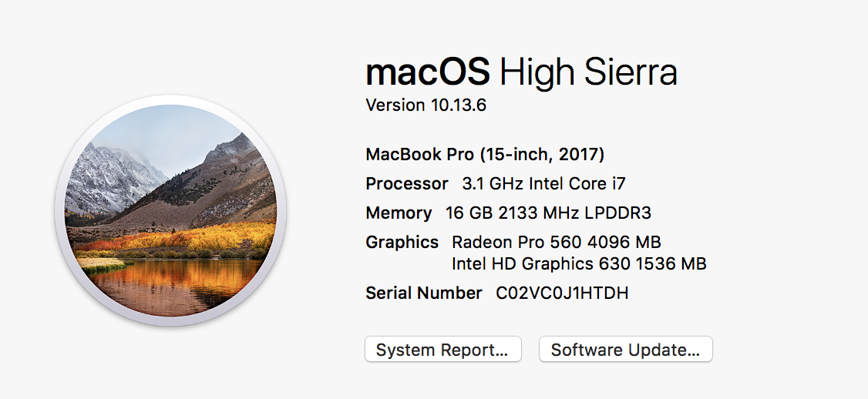This screenshot has width=868, height=399.
Task: Click the "High Sierra" name in title
Action: (588, 72)
